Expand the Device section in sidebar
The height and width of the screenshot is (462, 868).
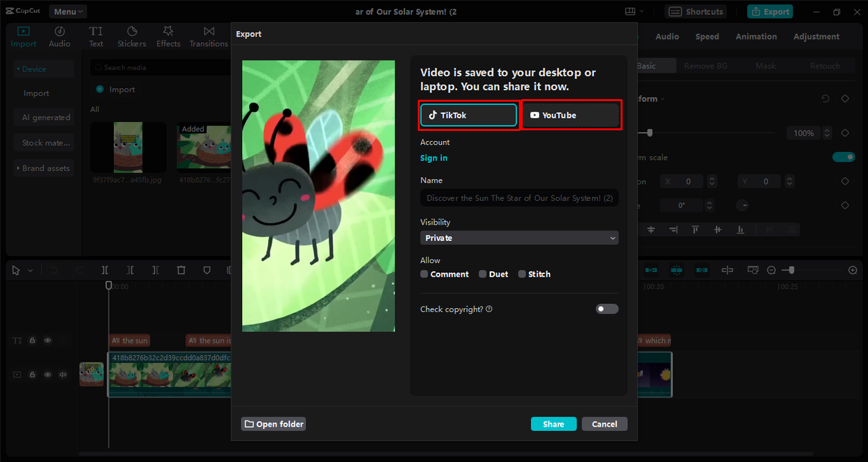pyautogui.click(x=44, y=69)
